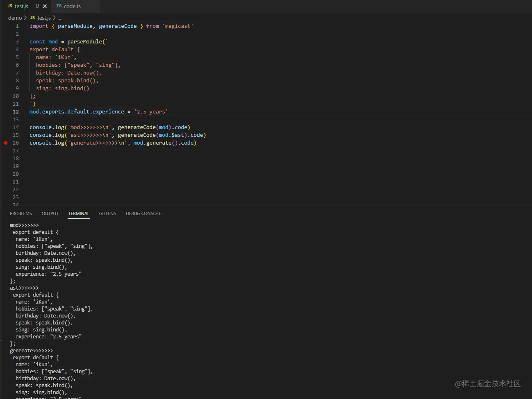Click line number 12 in the gutter
The image size is (532, 399).
[16, 112]
